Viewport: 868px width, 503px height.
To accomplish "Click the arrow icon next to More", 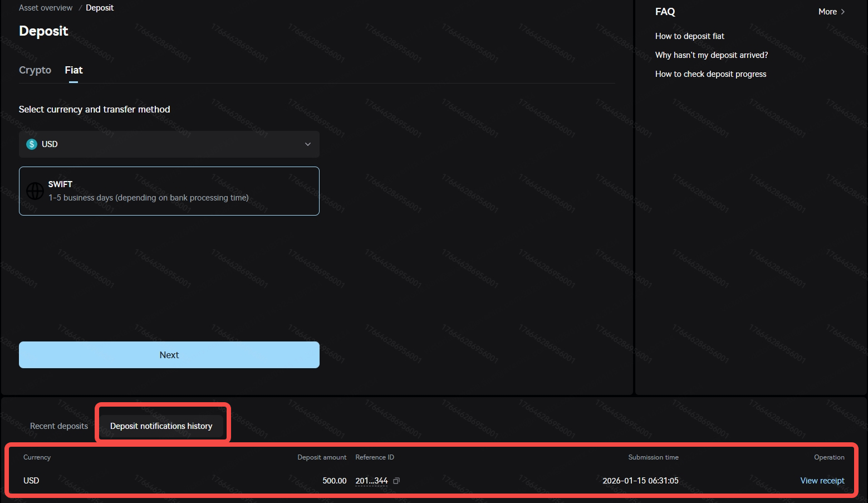I will pyautogui.click(x=843, y=12).
